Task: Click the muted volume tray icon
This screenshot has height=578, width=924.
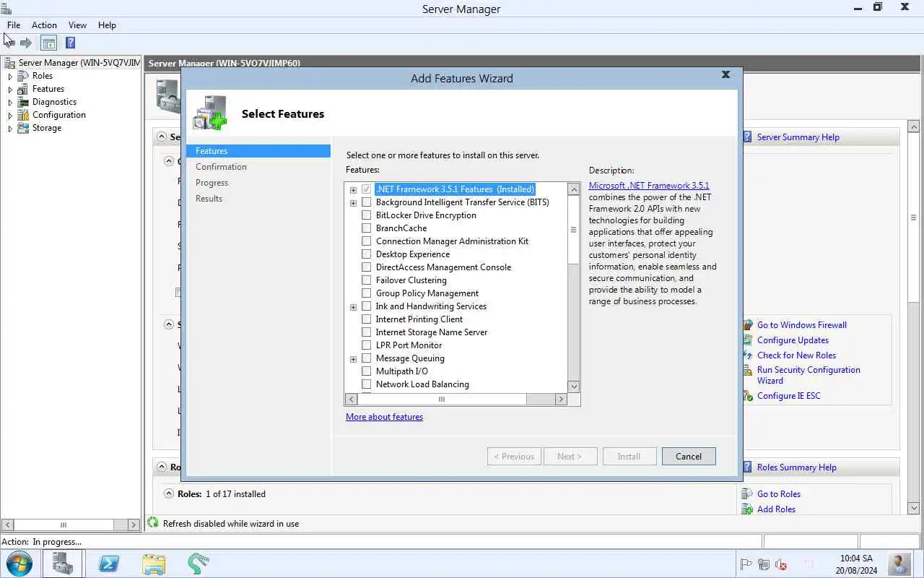Action: tap(781, 564)
